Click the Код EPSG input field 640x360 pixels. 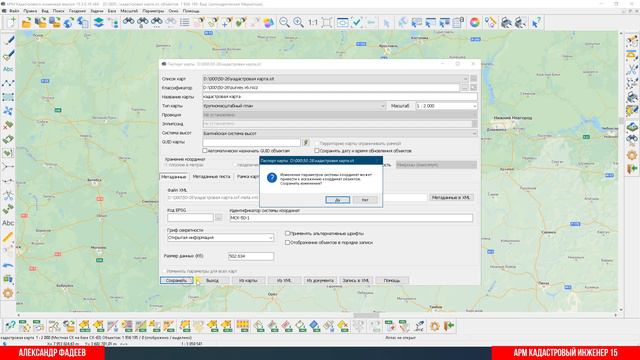(x=190, y=218)
